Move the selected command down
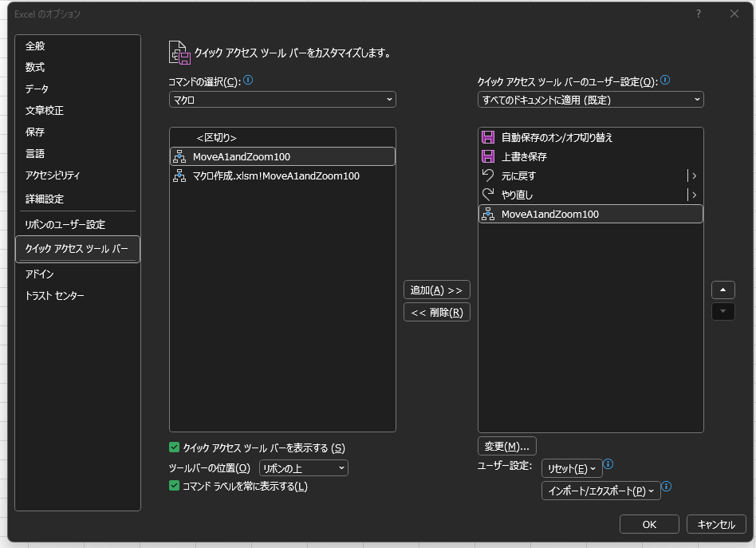Viewport: 756px width, 548px height. [723, 312]
